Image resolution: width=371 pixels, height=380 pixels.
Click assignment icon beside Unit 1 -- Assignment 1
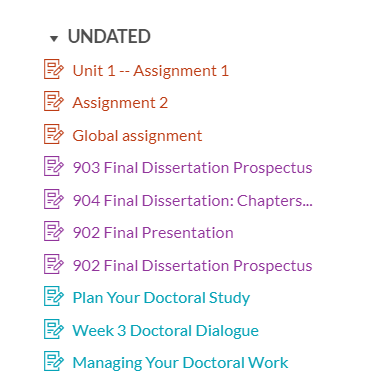pos(54,69)
